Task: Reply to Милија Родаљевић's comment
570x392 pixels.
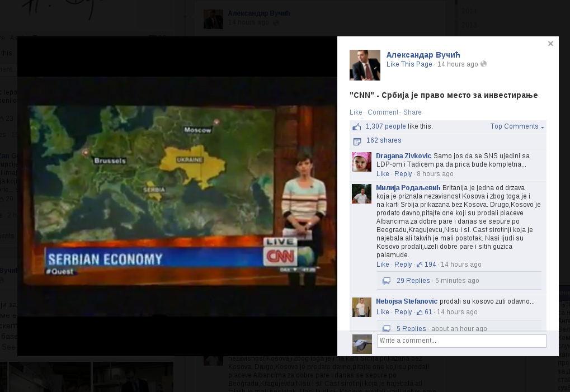Action: pyautogui.click(x=403, y=265)
